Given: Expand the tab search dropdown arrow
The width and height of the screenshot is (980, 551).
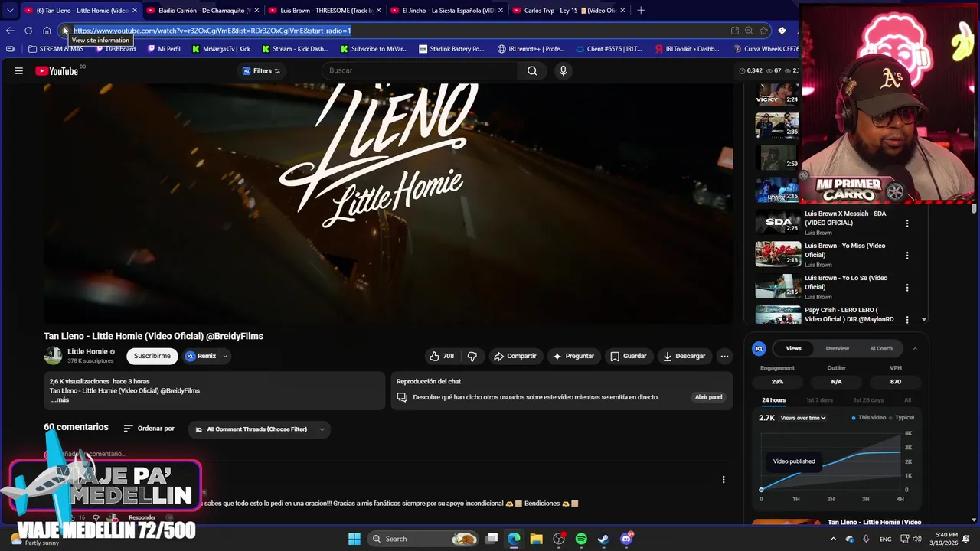Looking at the screenshot, I should click(9, 11).
